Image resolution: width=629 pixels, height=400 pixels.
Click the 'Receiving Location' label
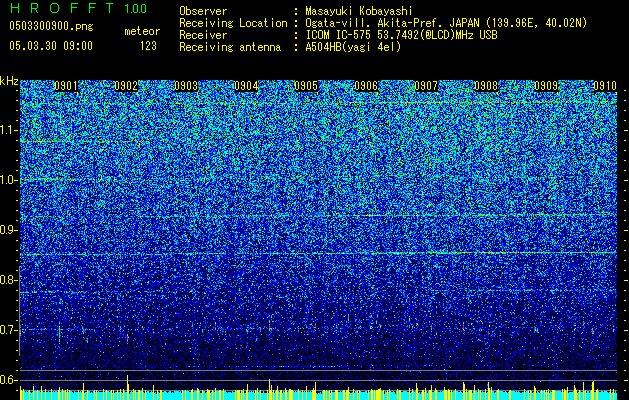point(233,23)
